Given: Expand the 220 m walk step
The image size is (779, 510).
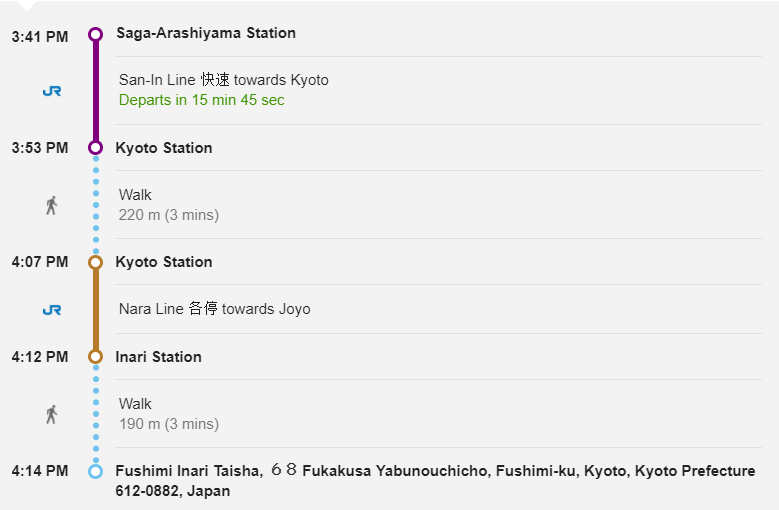Looking at the screenshot, I should click(168, 205).
